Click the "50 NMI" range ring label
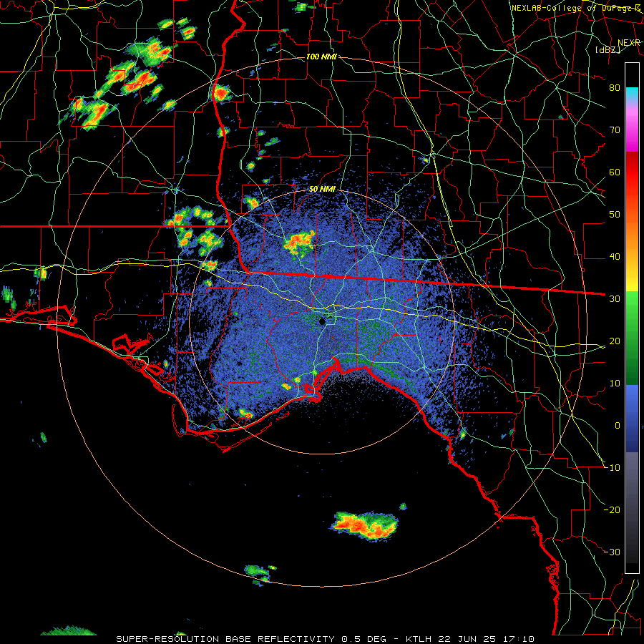The height and width of the screenshot is (644, 644). [x=322, y=189]
